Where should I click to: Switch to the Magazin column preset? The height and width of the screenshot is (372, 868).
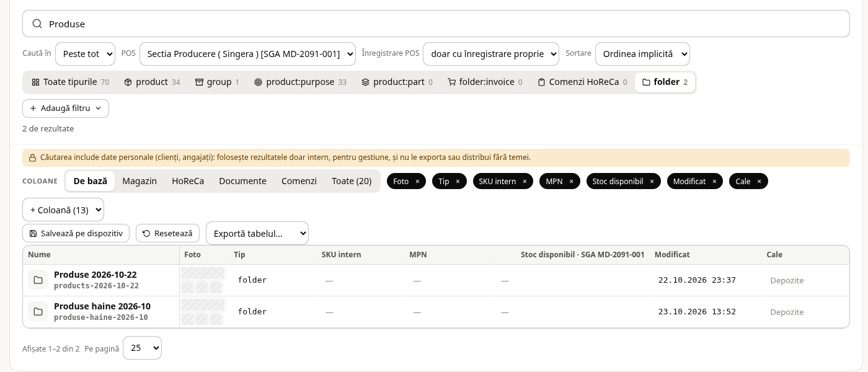[139, 181]
